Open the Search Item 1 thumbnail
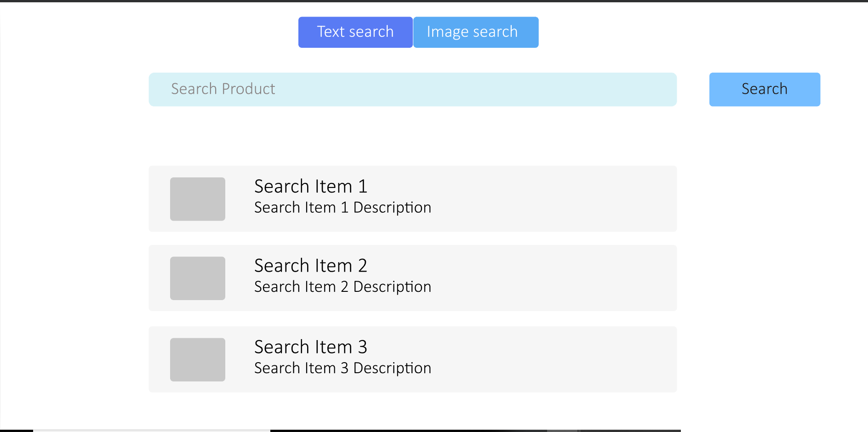 coord(198,199)
